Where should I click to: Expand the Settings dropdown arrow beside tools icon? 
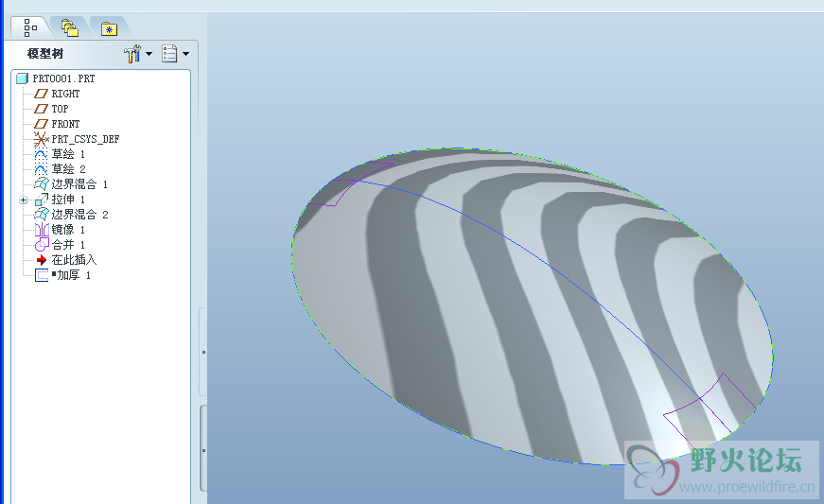[149, 54]
